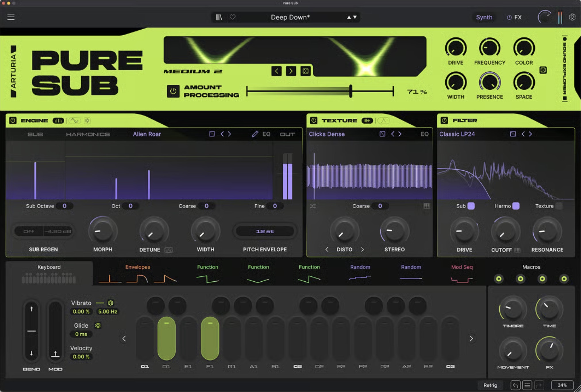Click the undo arrow in bottom bar
The image size is (581, 392).
[x=515, y=385]
